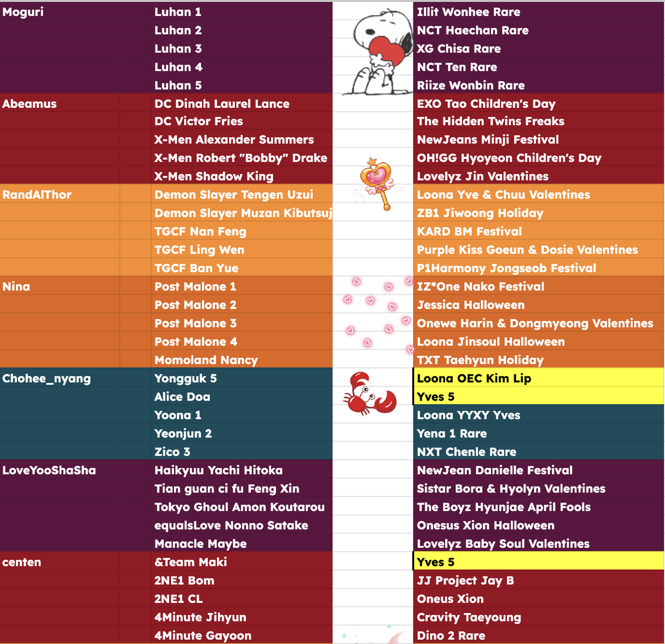Select the cell 'The Hidden Twins Freaks'

tap(539, 121)
